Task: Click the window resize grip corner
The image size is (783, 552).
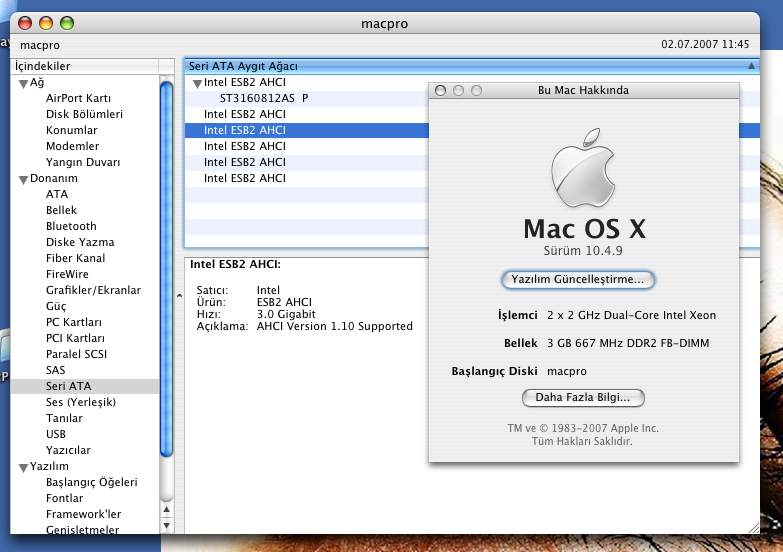Action: pos(754,528)
